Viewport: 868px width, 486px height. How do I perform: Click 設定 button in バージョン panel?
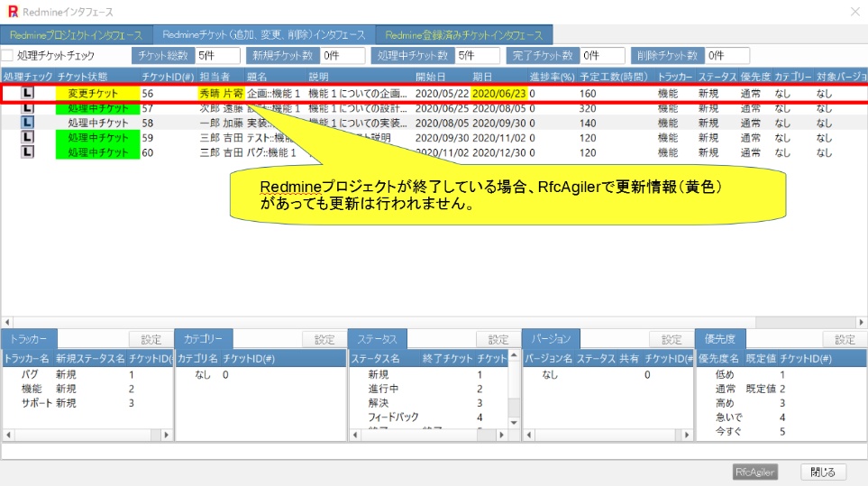672,339
